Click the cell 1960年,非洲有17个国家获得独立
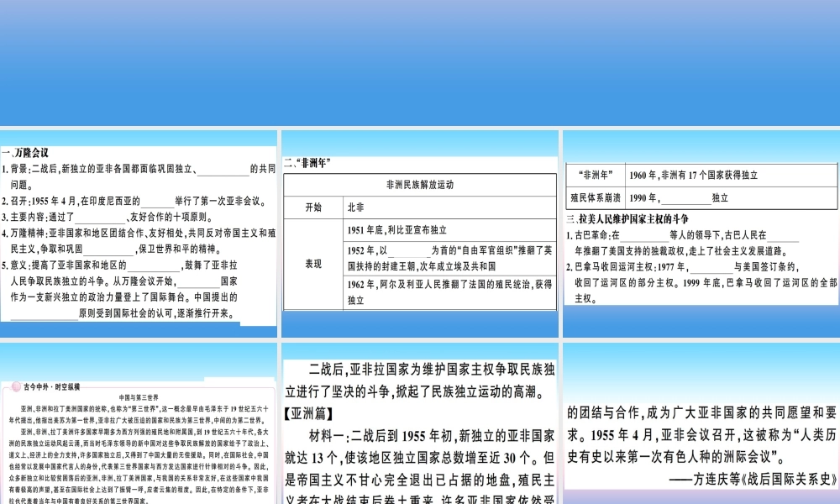This screenshot has width=840, height=504. (x=732, y=176)
